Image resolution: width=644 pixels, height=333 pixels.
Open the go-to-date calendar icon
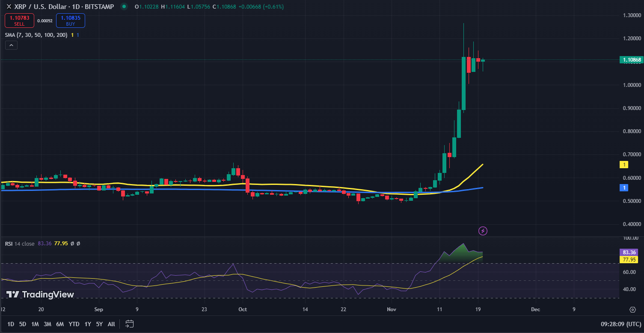(129, 324)
